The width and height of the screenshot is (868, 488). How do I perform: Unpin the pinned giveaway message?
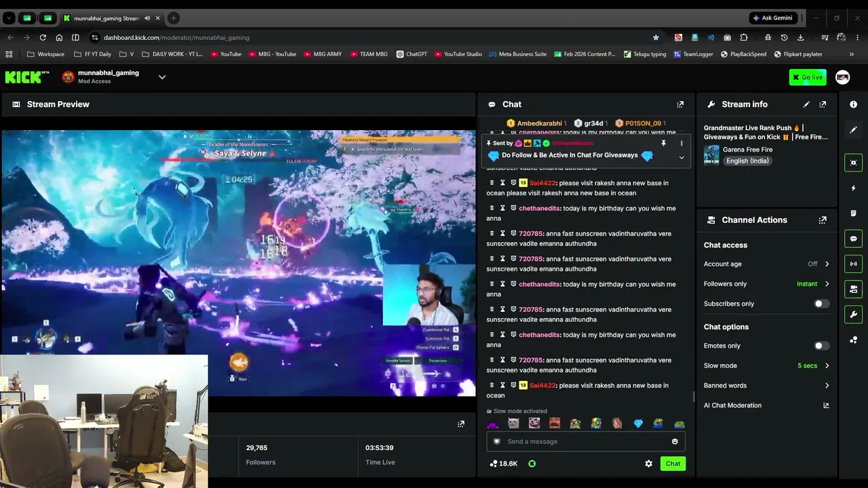(x=663, y=143)
